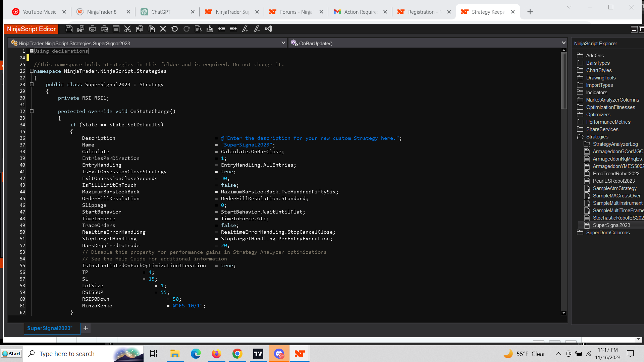Image resolution: width=644 pixels, height=362 pixels.
Task: Open script in Visual Studio icon
Action: point(269,29)
